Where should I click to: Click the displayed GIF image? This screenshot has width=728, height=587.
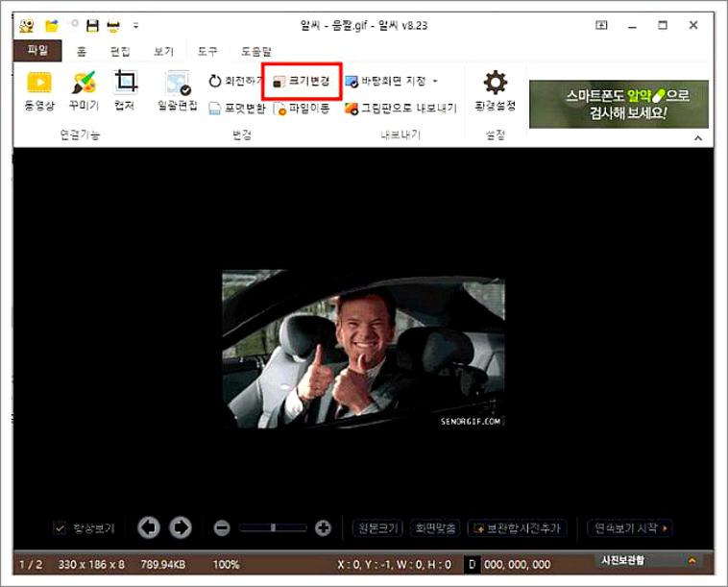[364, 349]
